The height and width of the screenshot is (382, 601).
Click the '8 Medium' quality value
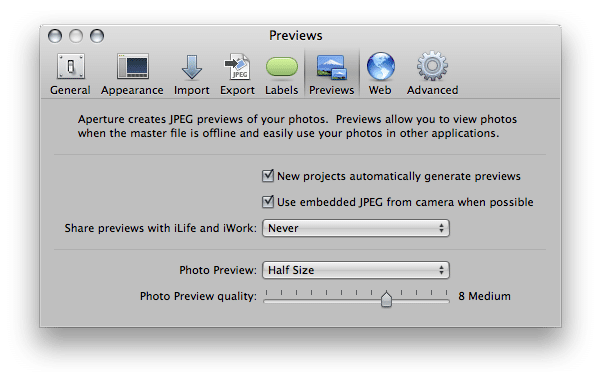[x=484, y=296]
